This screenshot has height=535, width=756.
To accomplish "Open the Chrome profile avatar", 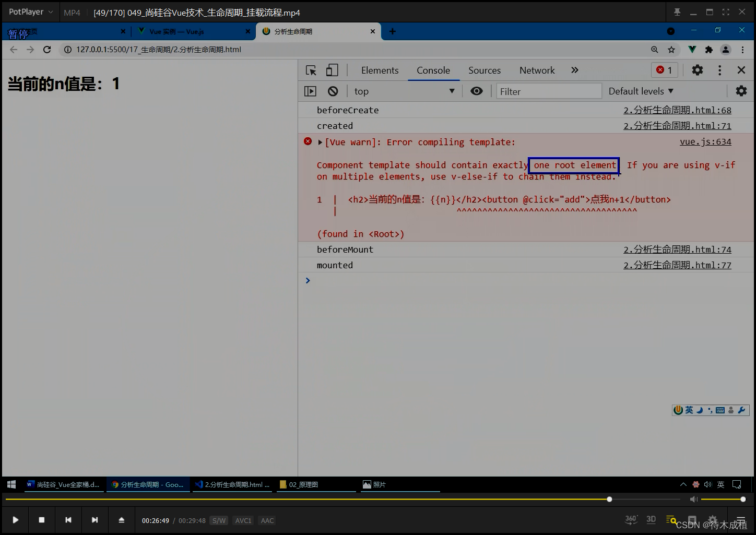I will tap(726, 50).
